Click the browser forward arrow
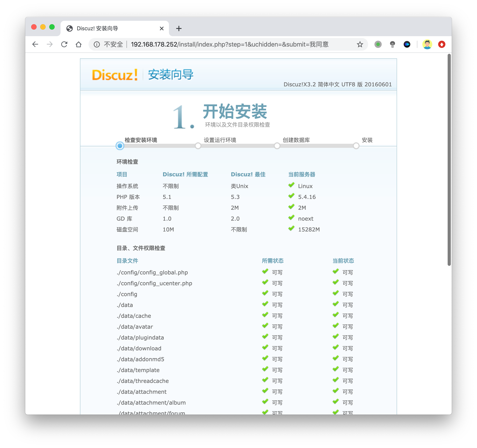 point(50,45)
